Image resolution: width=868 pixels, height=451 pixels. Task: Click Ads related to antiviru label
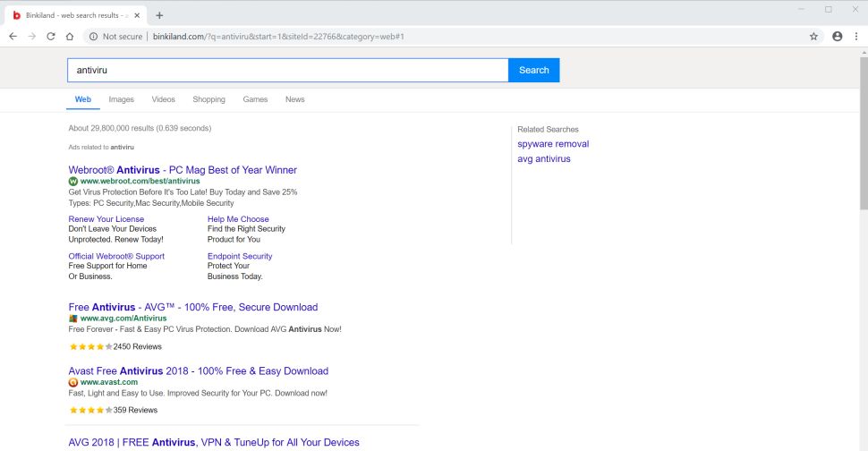point(101,147)
